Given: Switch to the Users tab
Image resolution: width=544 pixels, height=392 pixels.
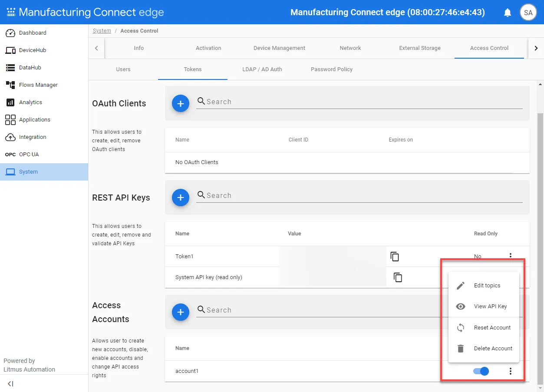Looking at the screenshot, I should coord(123,69).
